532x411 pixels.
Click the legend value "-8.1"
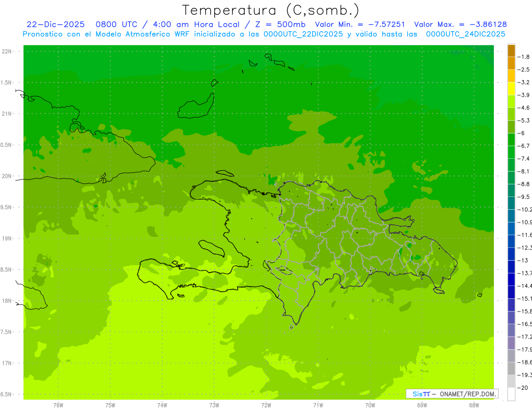pos(524,171)
